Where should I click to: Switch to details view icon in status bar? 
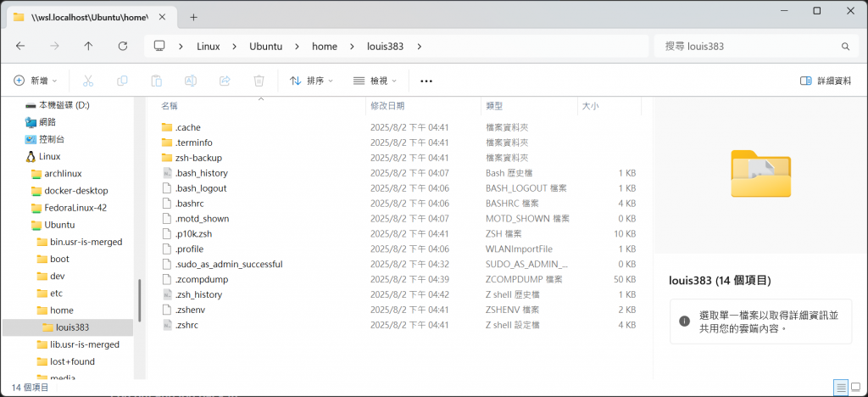tap(841, 387)
